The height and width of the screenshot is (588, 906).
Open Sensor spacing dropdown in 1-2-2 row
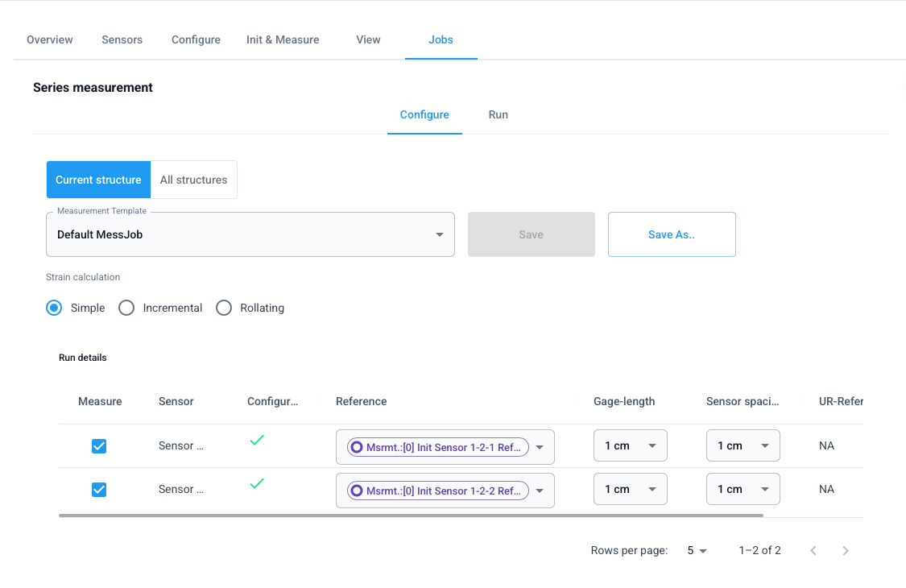click(743, 489)
